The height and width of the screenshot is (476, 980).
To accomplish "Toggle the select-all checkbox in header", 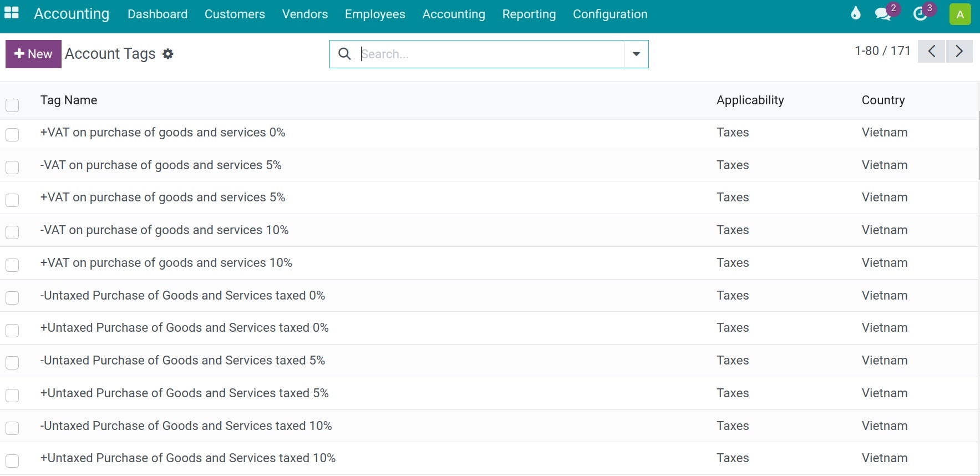I will 12,105.
